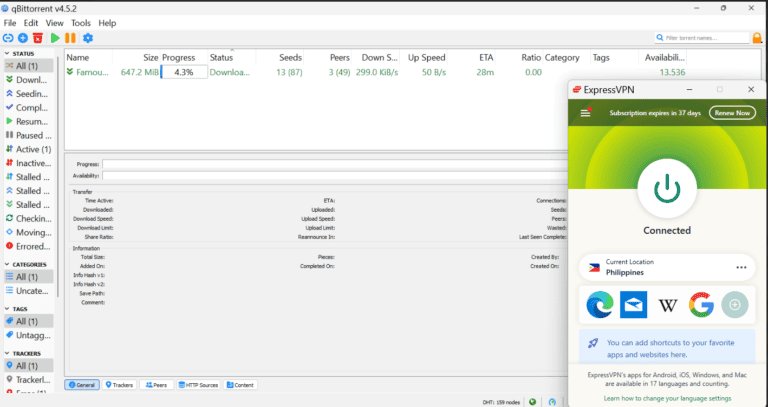Open the Tools menu
This screenshot has width=768, height=407.
pos(81,22)
